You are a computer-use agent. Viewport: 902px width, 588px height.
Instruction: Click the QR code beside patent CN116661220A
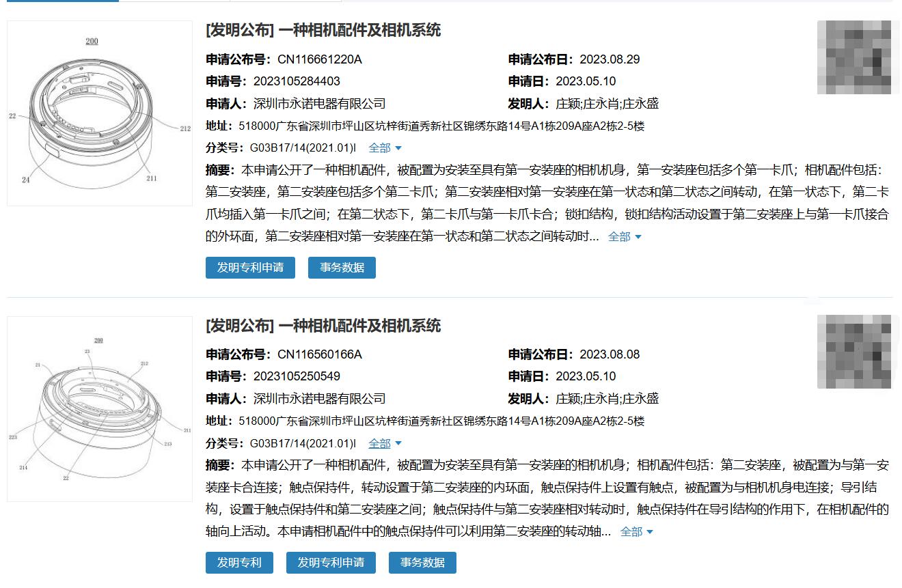(x=853, y=57)
